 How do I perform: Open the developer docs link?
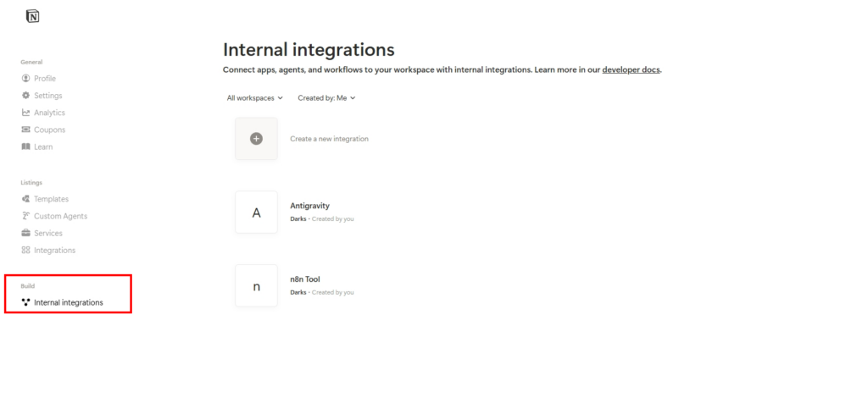pos(631,69)
